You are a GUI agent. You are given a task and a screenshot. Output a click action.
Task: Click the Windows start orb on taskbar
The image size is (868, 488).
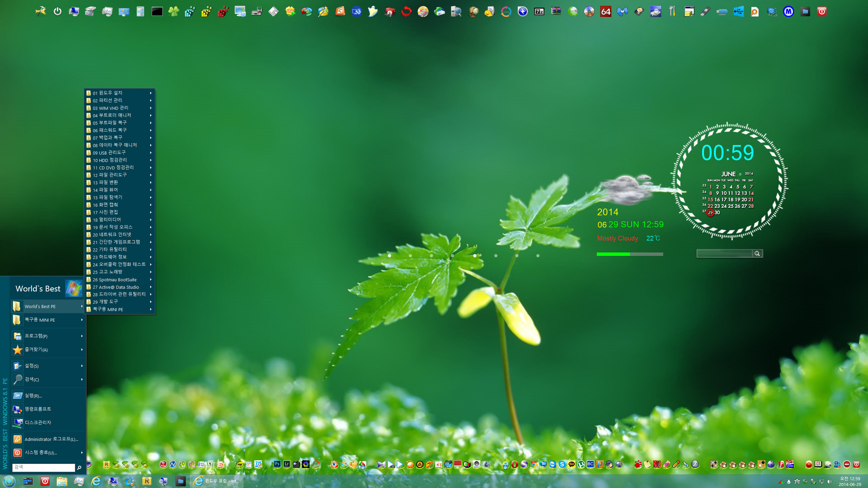9,481
